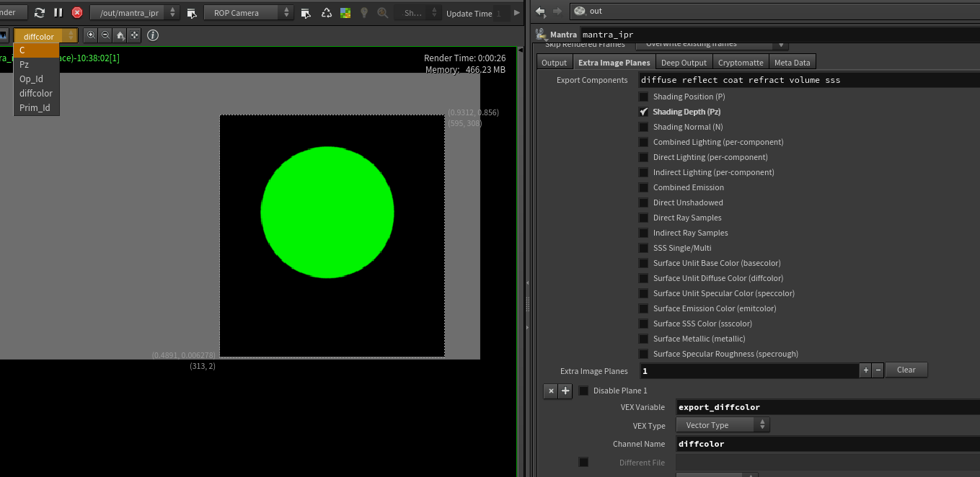
Task: Click the green sphere in the render
Action: pyautogui.click(x=327, y=211)
